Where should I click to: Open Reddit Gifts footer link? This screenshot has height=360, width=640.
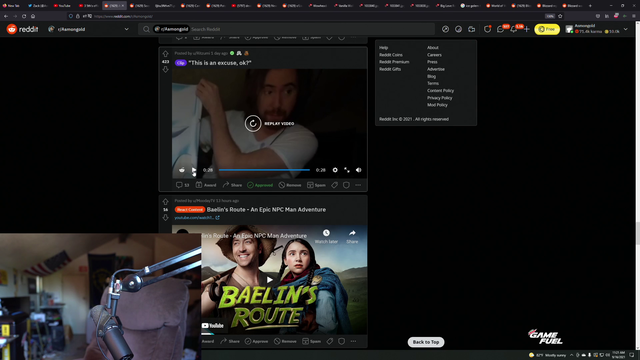390,69
